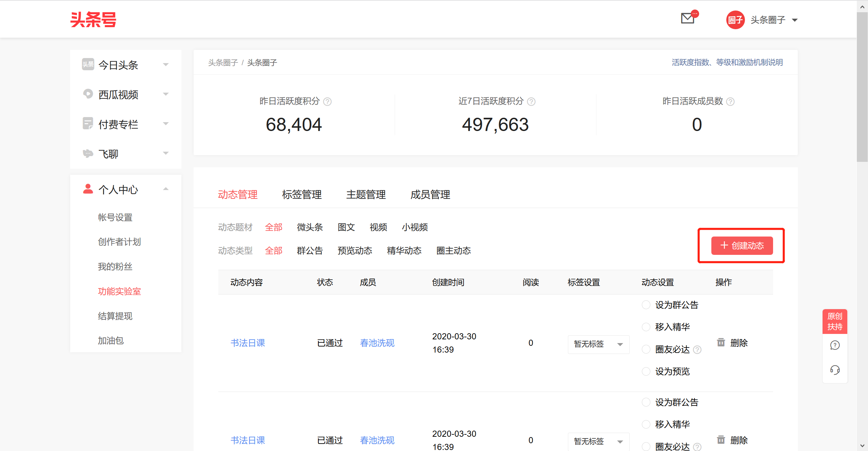
Task: Click second row trash delete icon
Action: [x=721, y=440]
